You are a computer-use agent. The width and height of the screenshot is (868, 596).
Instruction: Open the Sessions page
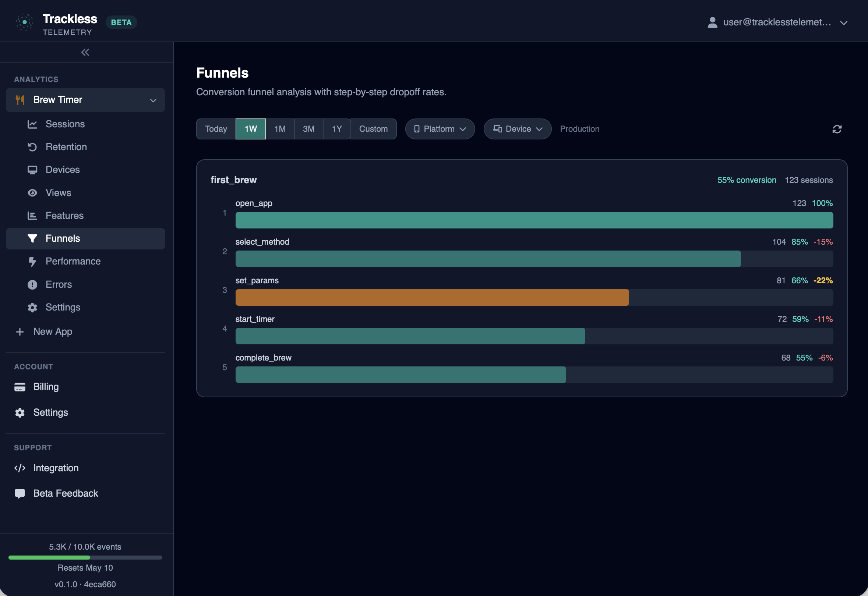pyautogui.click(x=85, y=124)
